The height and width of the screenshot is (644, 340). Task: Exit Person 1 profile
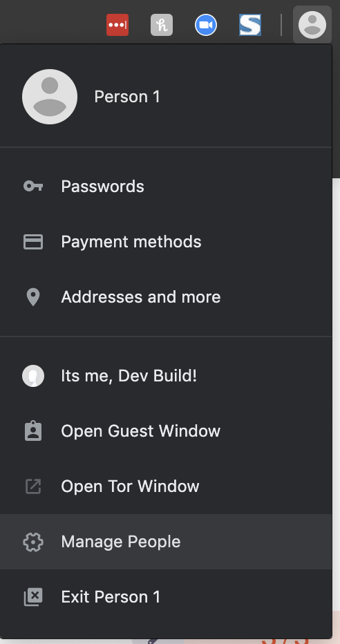(166, 597)
